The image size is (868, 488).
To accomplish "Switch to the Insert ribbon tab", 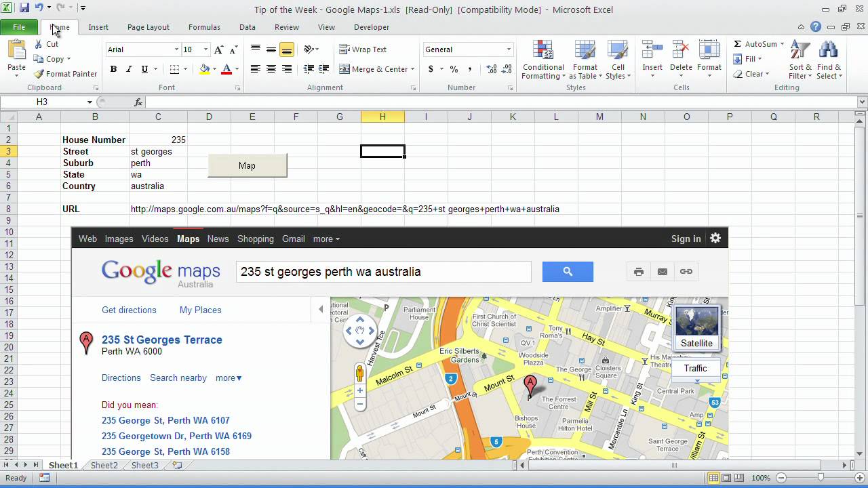I will pos(98,27).
